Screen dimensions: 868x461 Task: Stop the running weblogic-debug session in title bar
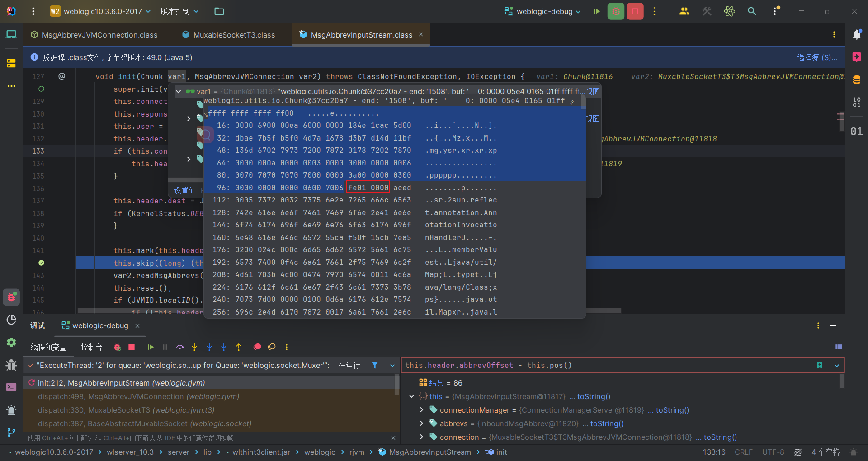(635, 11)
